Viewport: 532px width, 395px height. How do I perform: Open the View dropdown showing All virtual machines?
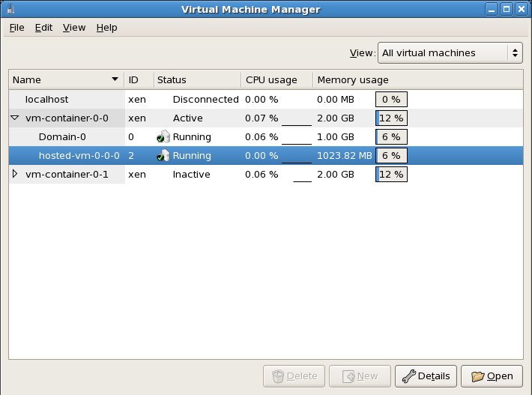[x=450, y=53]
